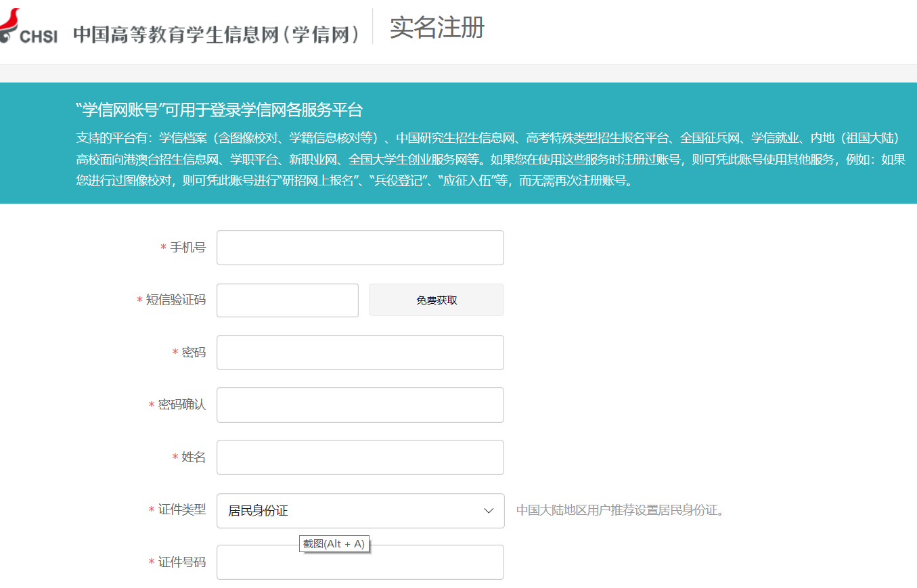Click the 证件号码 field label
Image resolution: width=917 pixels, height=588 pixels.
[x=181, y=562]
